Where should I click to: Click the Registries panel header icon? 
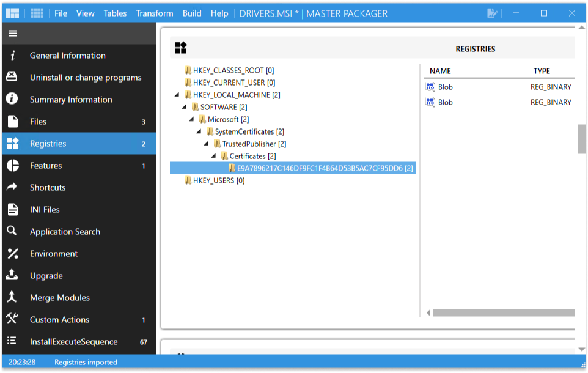point(180,48)
